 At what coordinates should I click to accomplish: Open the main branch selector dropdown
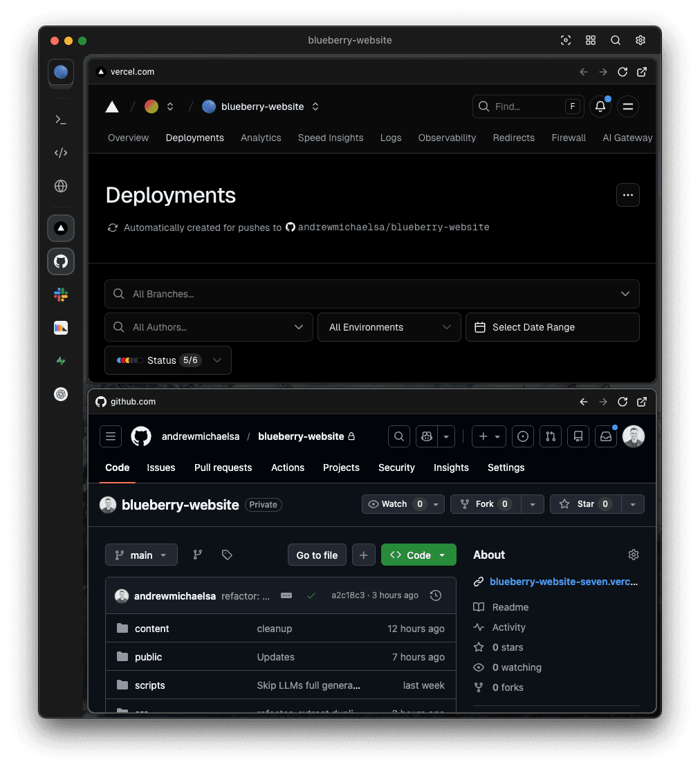coord(141,555)
